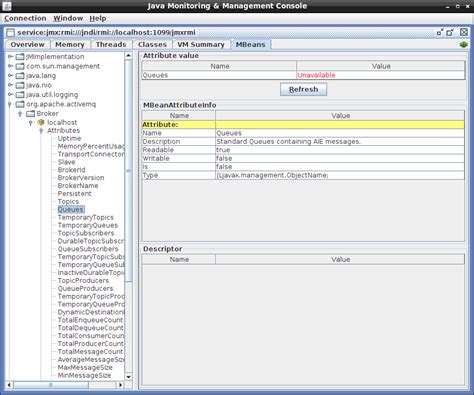Collapse the org.apache.activemq node
The image size is (474, 395).
(10, 104)
